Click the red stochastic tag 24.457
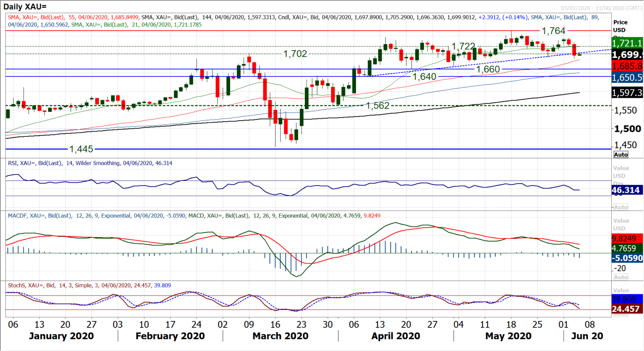This screenshot has height=351, width=644. [x=627, y=309]
